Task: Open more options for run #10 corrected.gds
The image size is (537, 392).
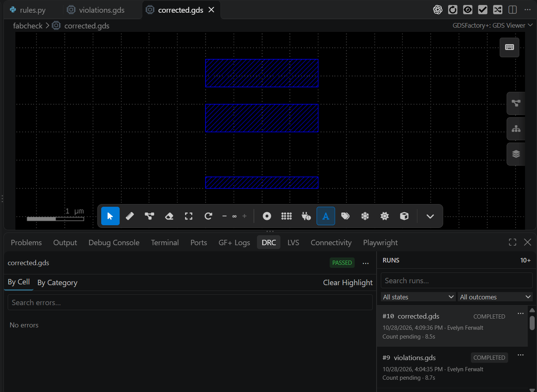Action: click(x=521, y=314)
